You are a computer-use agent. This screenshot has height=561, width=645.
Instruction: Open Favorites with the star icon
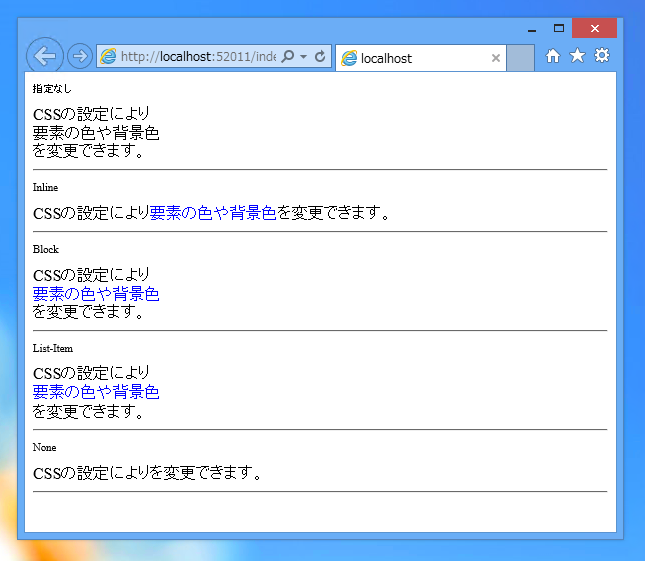point(577,56)
